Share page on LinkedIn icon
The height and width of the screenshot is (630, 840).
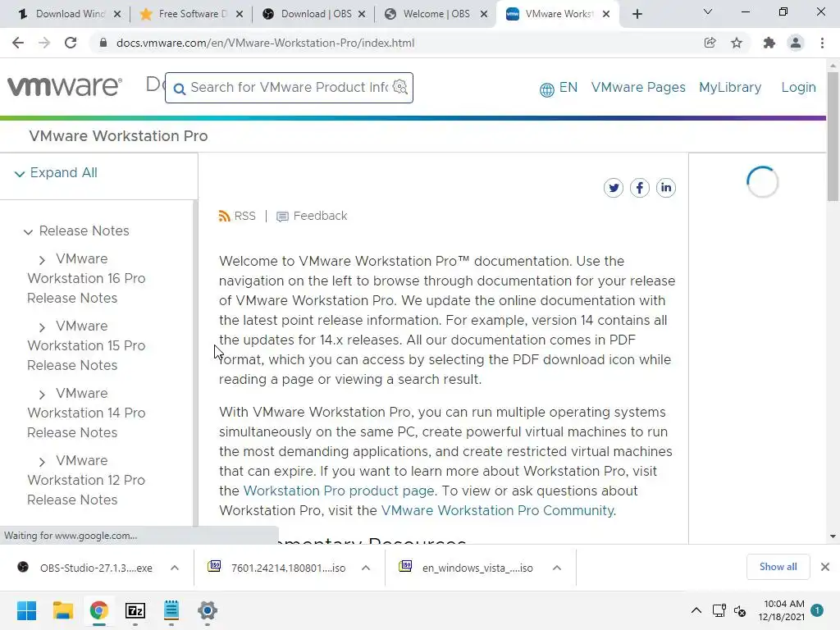666,188
